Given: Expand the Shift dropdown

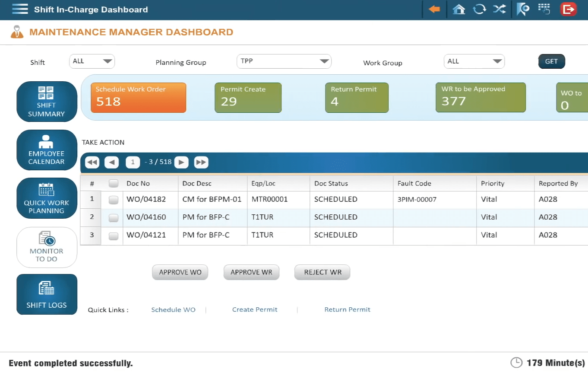Looking at the screenshot, I should (92, 61).
